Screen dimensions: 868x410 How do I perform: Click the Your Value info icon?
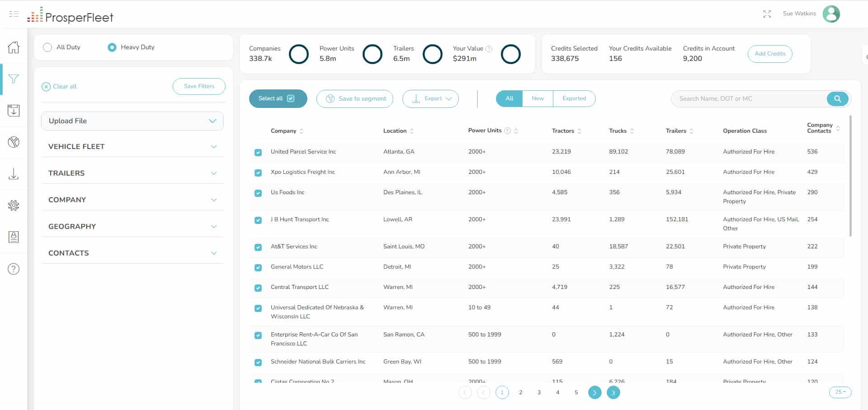tap(489, 49)
